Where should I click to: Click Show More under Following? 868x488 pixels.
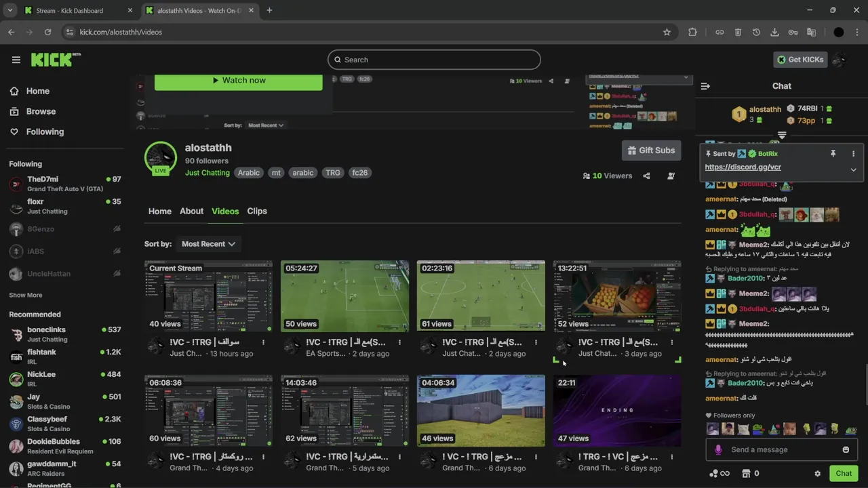26,295
